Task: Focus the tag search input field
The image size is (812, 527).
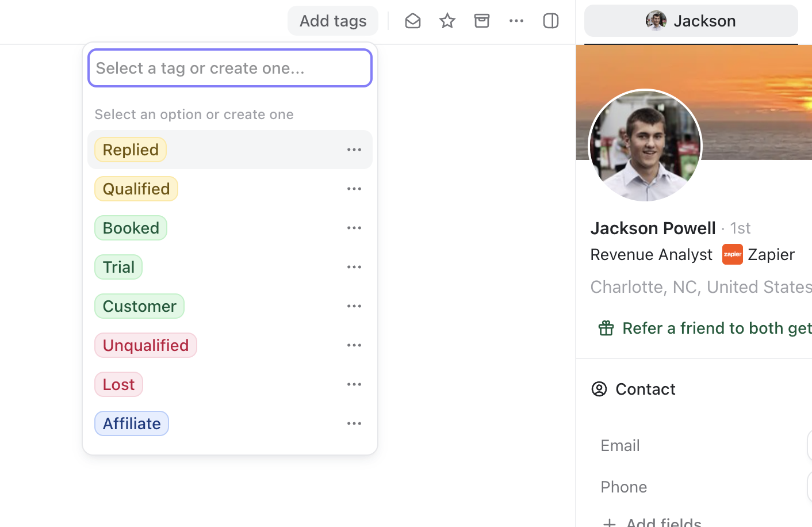Action: click(230, 68)
